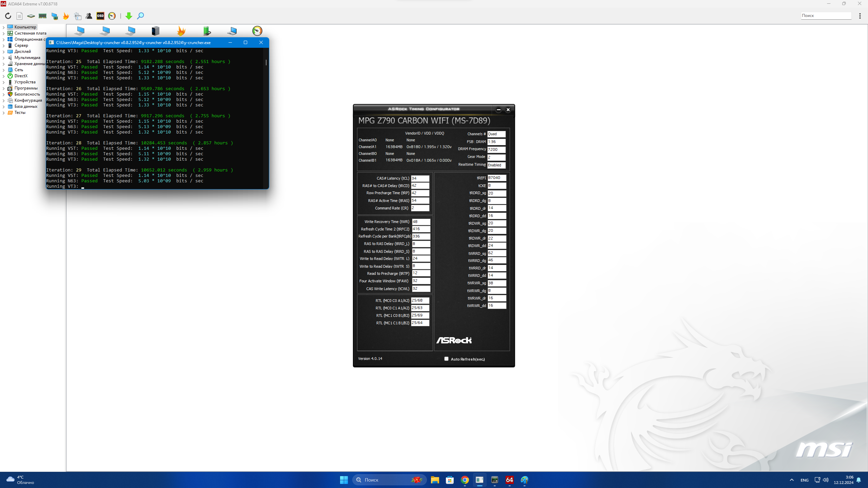
Task: Select the Безопасность tree item
Action: coord(27,94)
